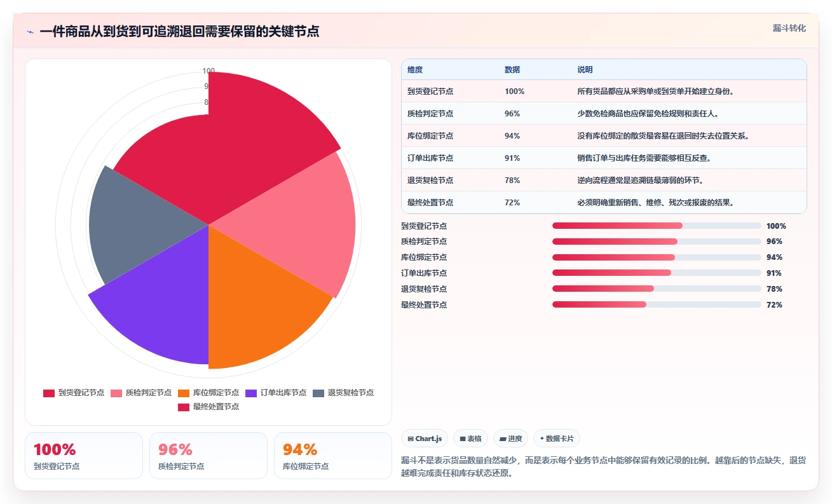
Task: Click the 质检判定节点 progress bar
Action: tap(657, 242)
